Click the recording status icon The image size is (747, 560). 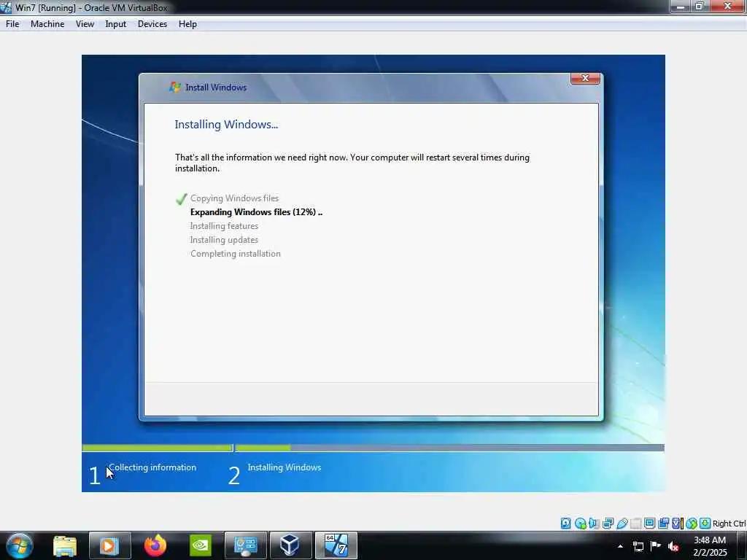(663, 524)
